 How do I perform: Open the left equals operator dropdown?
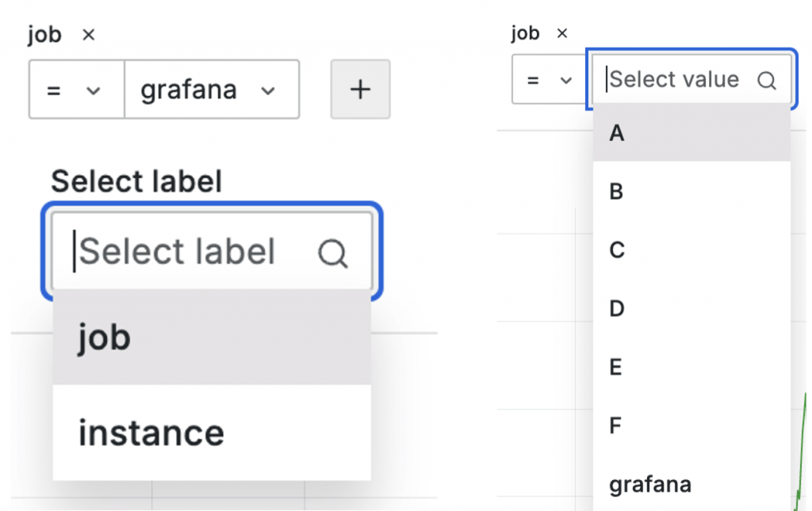tap(76, 90)
